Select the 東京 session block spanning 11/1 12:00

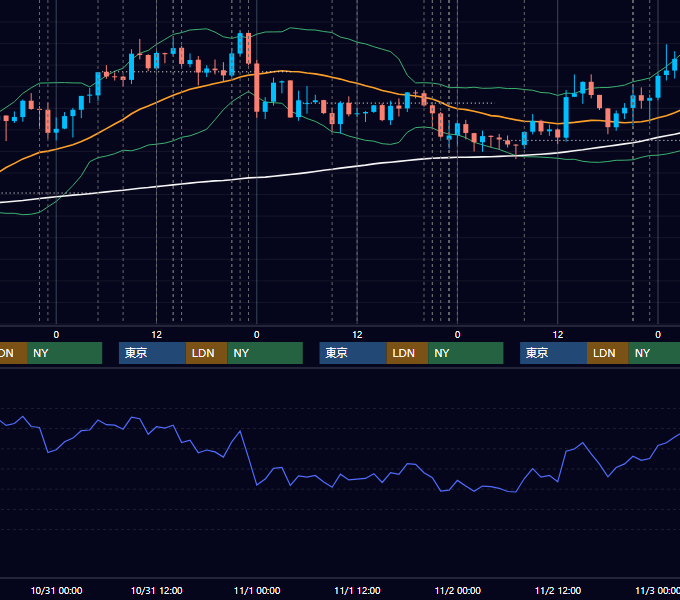(353, 353)
